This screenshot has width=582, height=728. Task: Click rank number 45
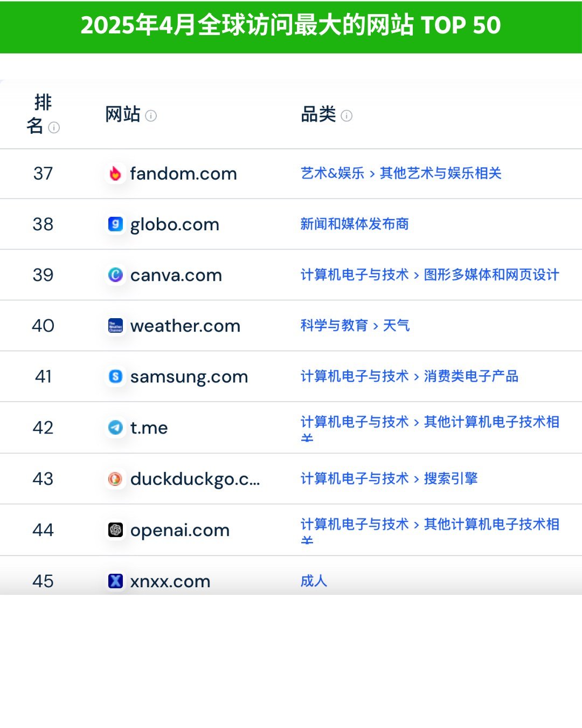(x=43, y=581)
